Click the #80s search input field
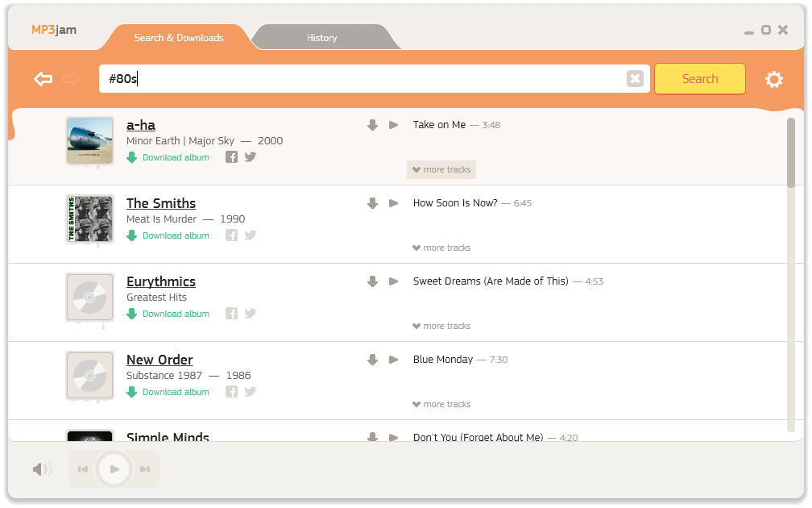This screenshot has height=508, width=812. click(x=362, y=79)
